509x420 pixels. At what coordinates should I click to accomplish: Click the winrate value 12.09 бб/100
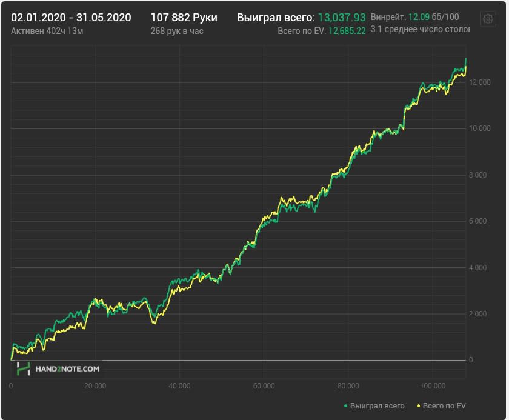coord(433,17)
